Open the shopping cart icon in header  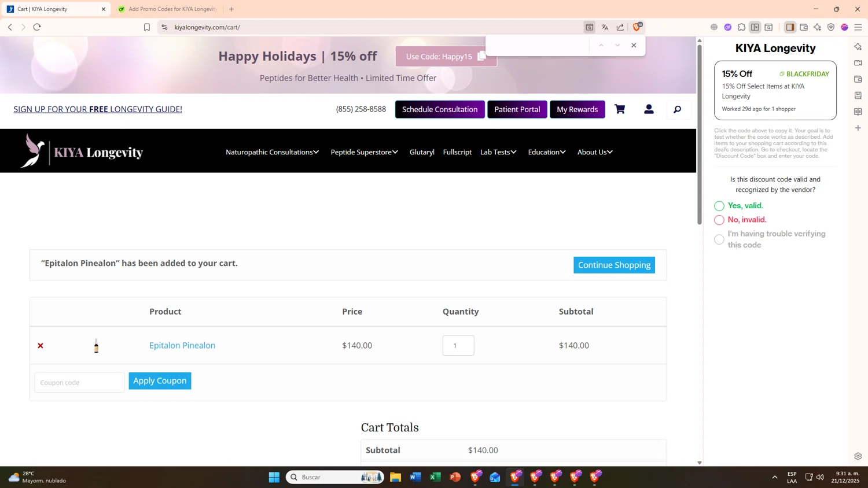coord(620,109)
